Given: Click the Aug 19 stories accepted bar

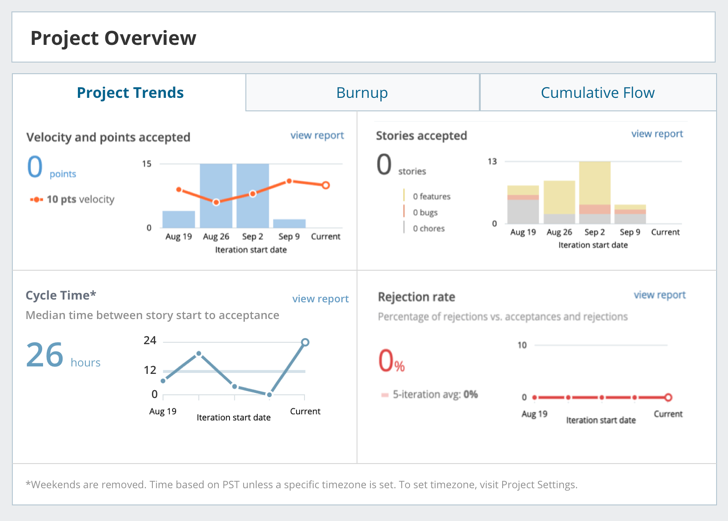Looking at the screenshot, I should 523,205.
